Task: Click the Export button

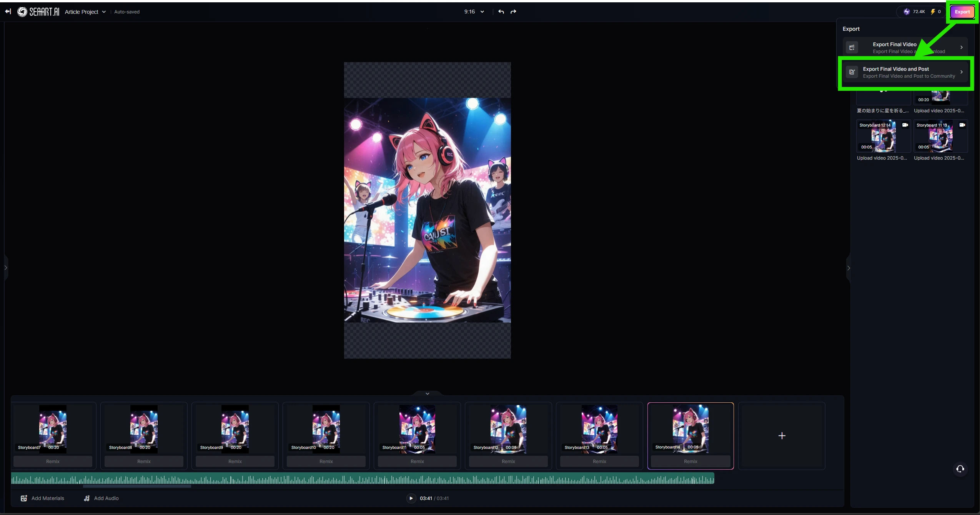Action: 962,12
